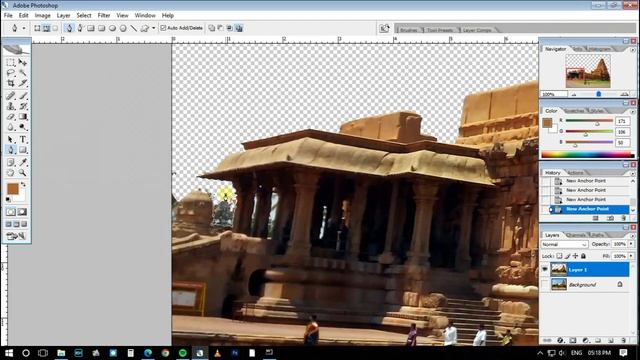Screen dimensions: 640x360
Task: Click the Layer 1 thumbnail
Action: click(x=558, y=269)
